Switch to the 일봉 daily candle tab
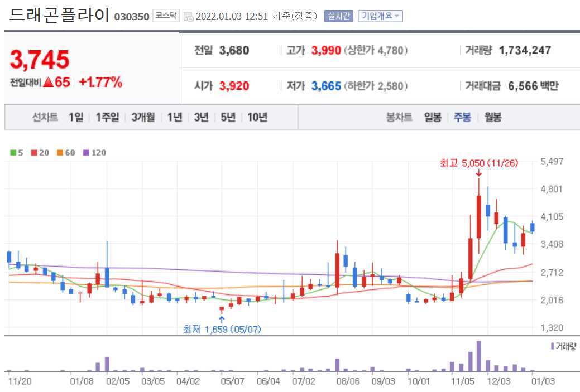Screen dimensions: 580x392 tap(434, 117)
